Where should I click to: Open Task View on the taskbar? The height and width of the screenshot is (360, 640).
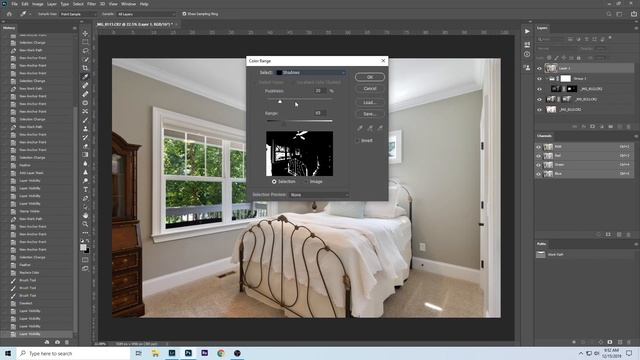138,353
